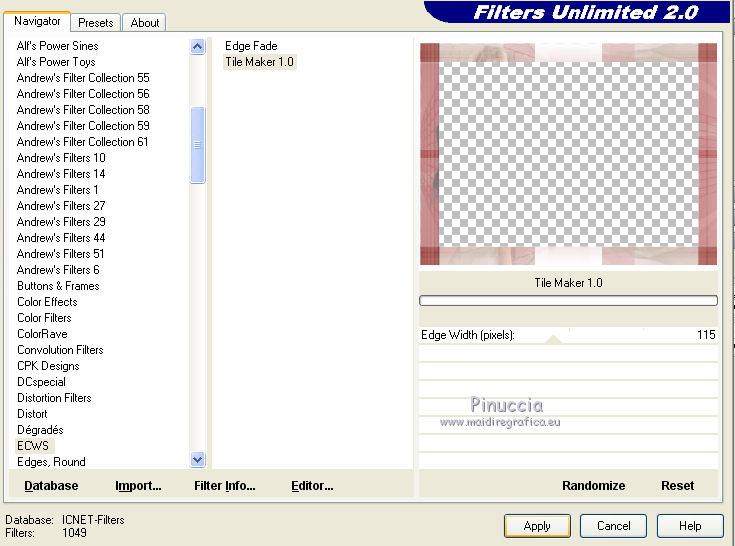Select the Edge Fade filter

[251, 46]
